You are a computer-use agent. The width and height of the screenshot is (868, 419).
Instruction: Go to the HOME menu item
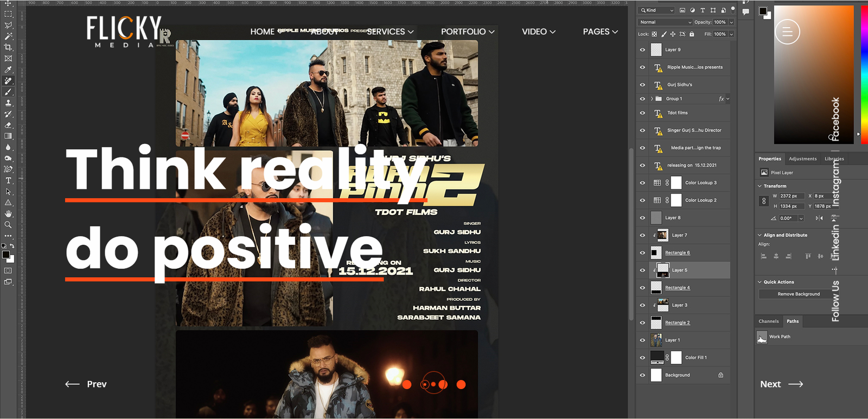coord(263,31)
